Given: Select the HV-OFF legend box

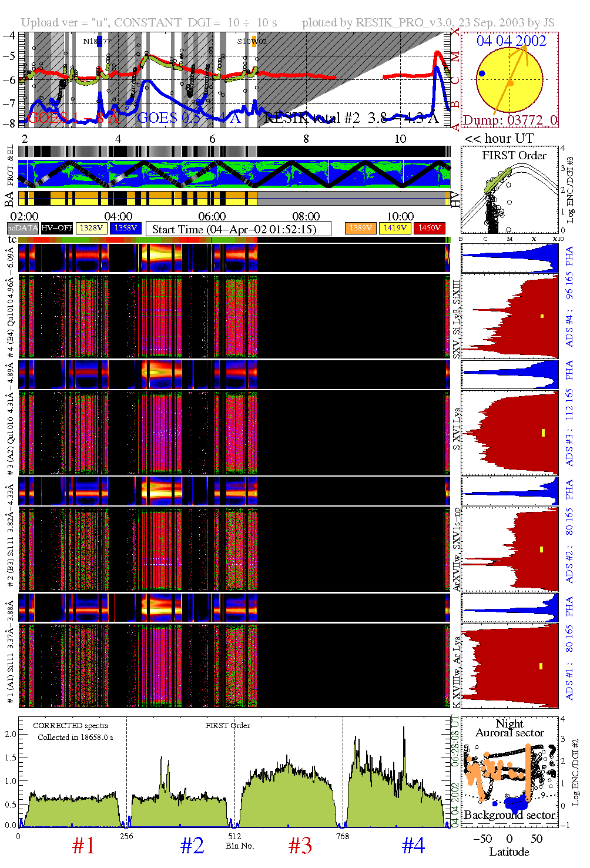Looking at the screenshot, I should pos(57,228).
